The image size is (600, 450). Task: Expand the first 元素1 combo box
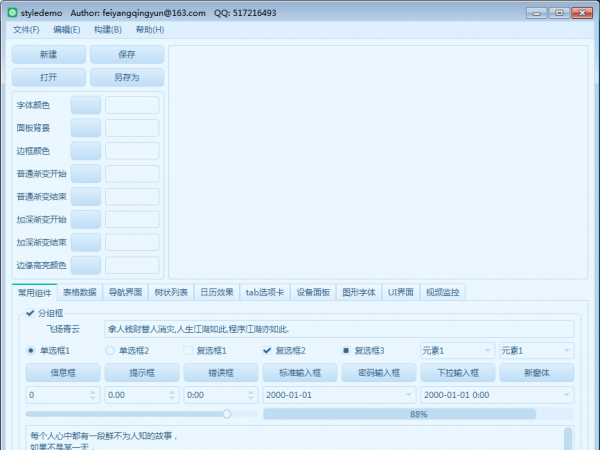(487, 351)
